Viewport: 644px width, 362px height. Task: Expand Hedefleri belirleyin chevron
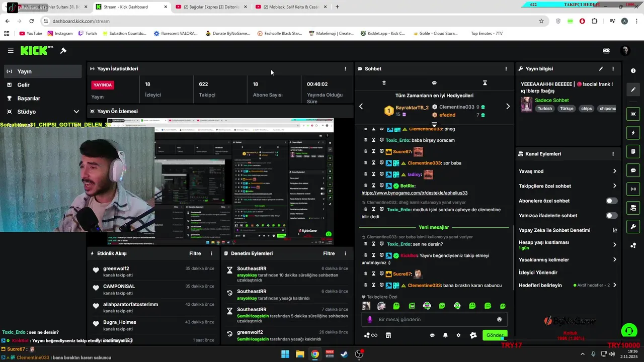click(615, 285)
